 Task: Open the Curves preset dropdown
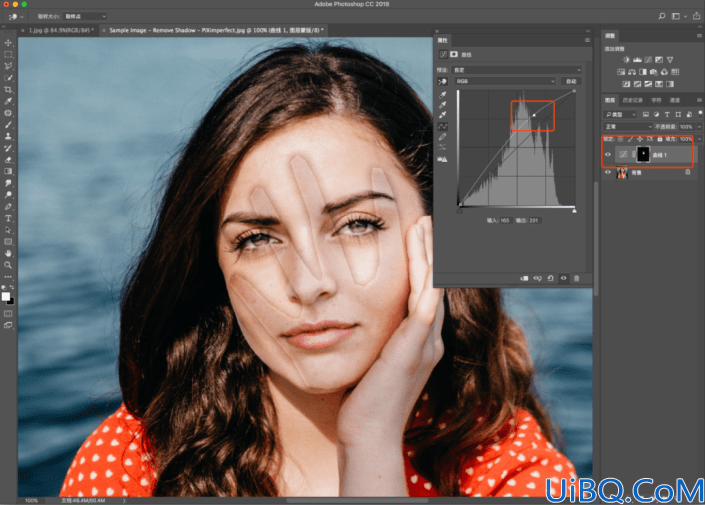(517, 70)
